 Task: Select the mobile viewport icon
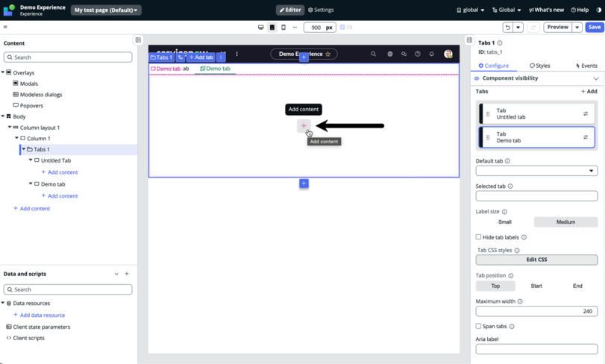pos(283,28)
